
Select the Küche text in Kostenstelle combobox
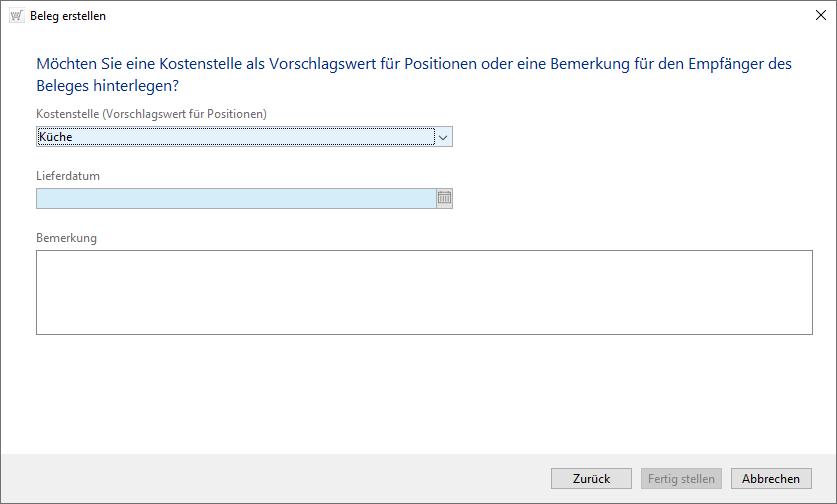tap(56, 137)
